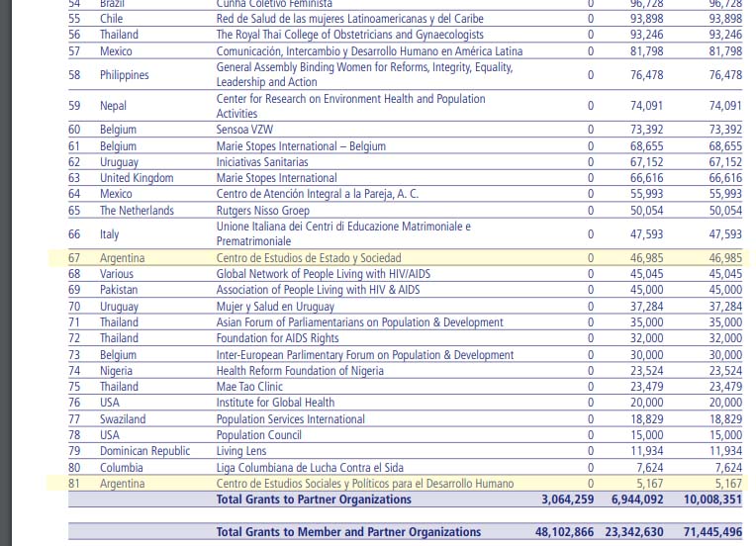This screenshot has height=546, width=756.
Task: Click the country cell United Kingdom
Action: [136, 178]
